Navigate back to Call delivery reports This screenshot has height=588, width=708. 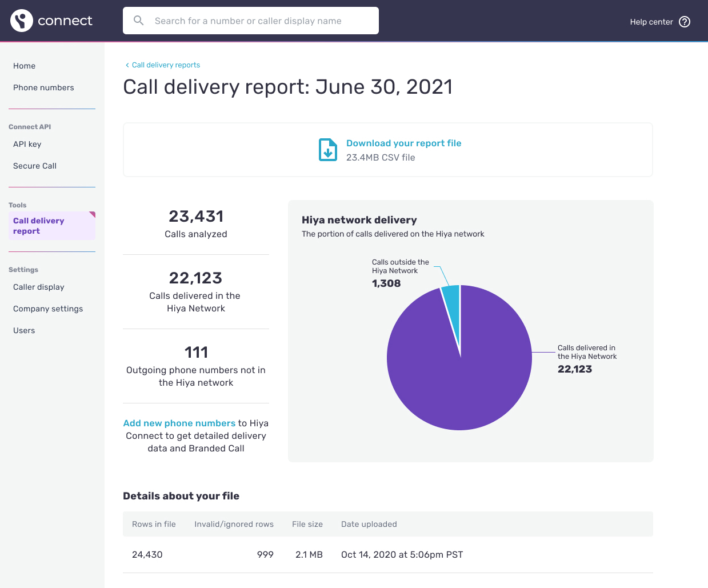pos(165,65)
